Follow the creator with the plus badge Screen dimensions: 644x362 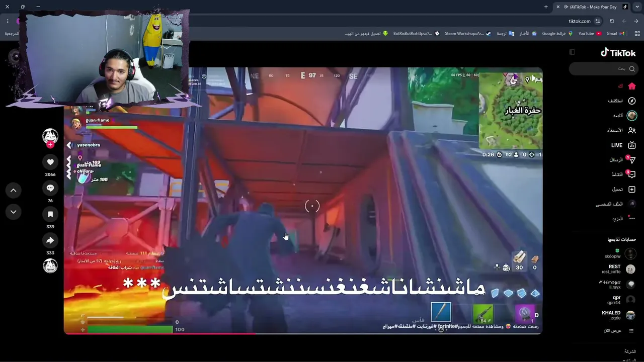[50, 145]
